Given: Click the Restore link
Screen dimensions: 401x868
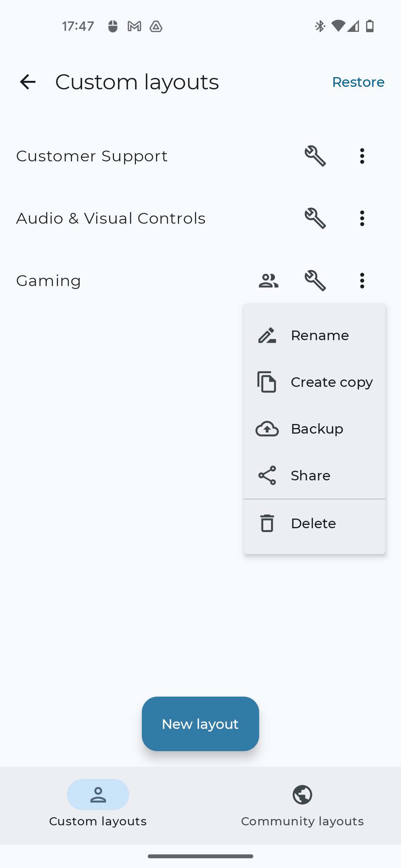Looking at the screenshot, I should [x=358, y=82].
